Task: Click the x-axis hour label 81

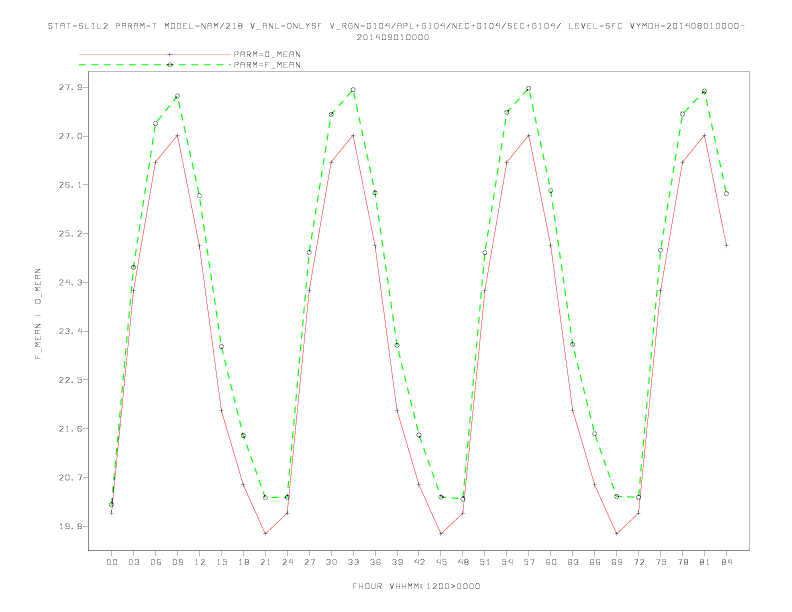Action: 705,562
